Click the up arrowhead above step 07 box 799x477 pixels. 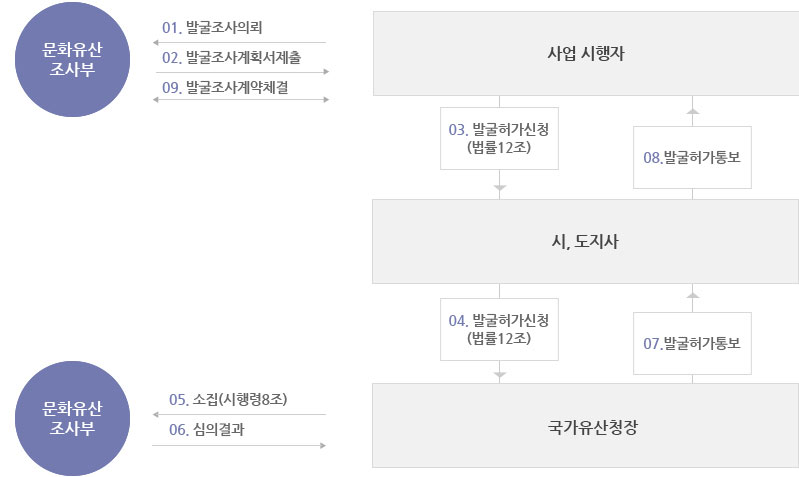pos(693,296)
